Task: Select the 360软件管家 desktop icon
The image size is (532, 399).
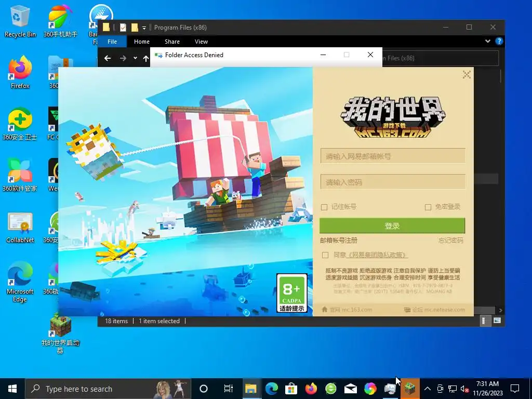Action: [20, 176]
